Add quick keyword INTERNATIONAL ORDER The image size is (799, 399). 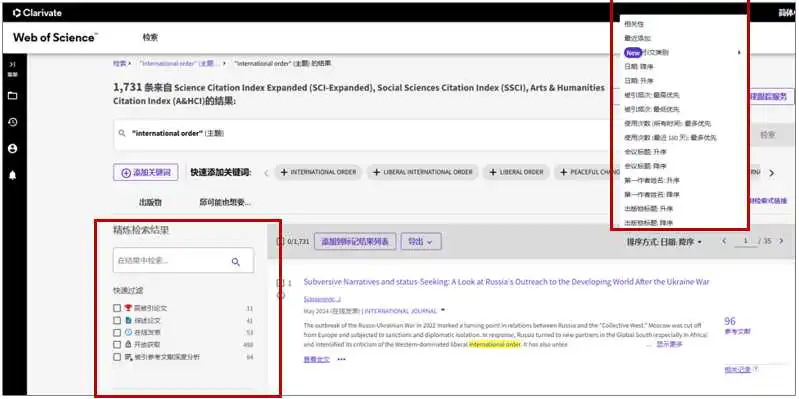point(318,173)
